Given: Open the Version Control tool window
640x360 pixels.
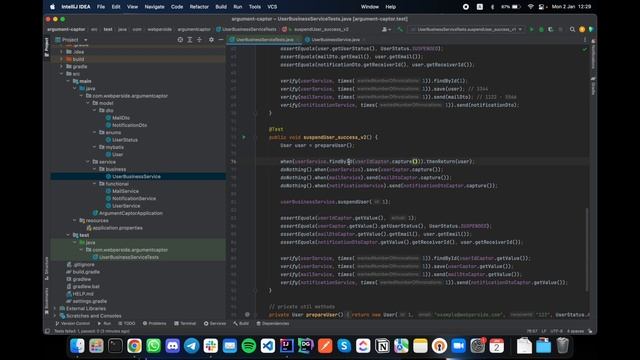Looking at the screenshot, I should pyautogui.click(x=72, y=323).
